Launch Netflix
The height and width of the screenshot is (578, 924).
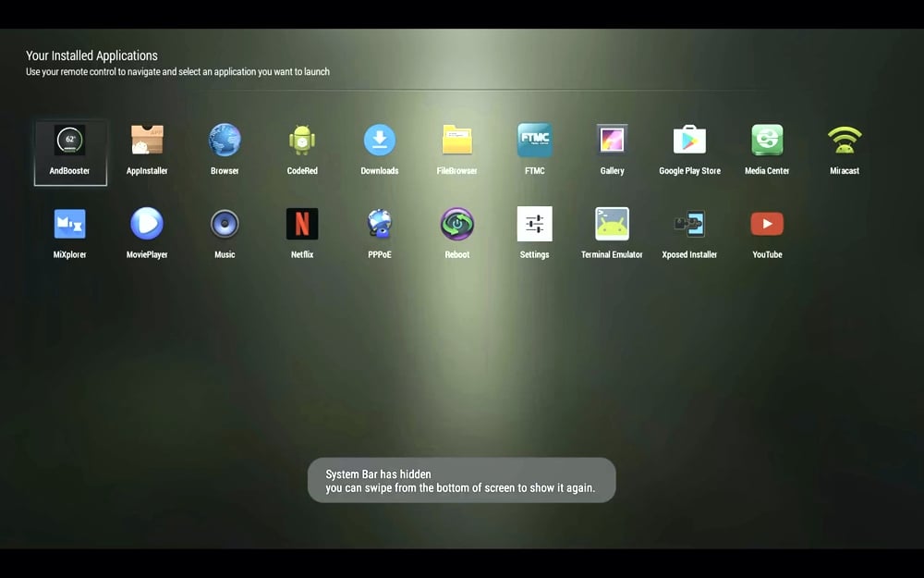click(302, 226)
